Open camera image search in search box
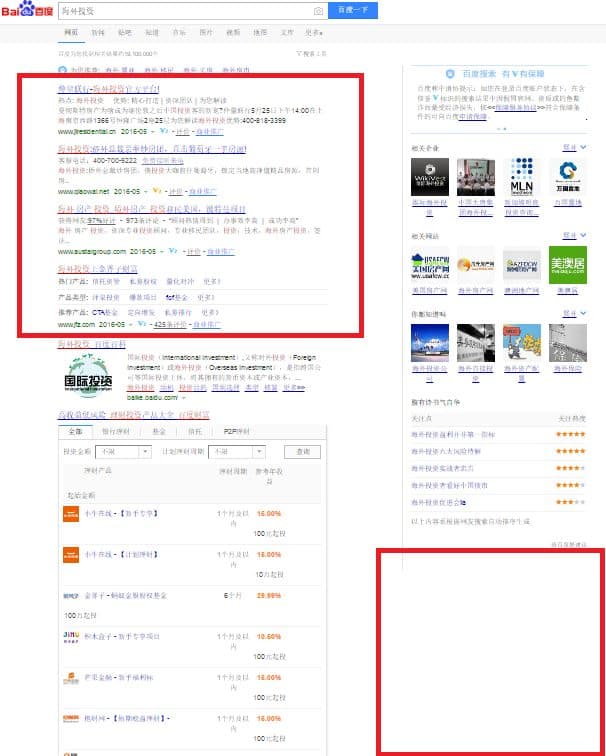Viewport: 606px width, 756px height. [x=318, y=11]
